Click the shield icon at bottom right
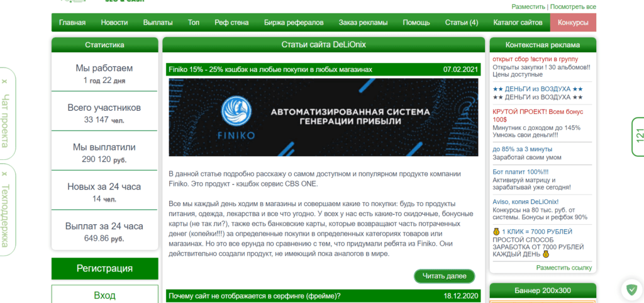Image resolution: width=644 pixels, height=303 pixels. 631,290
